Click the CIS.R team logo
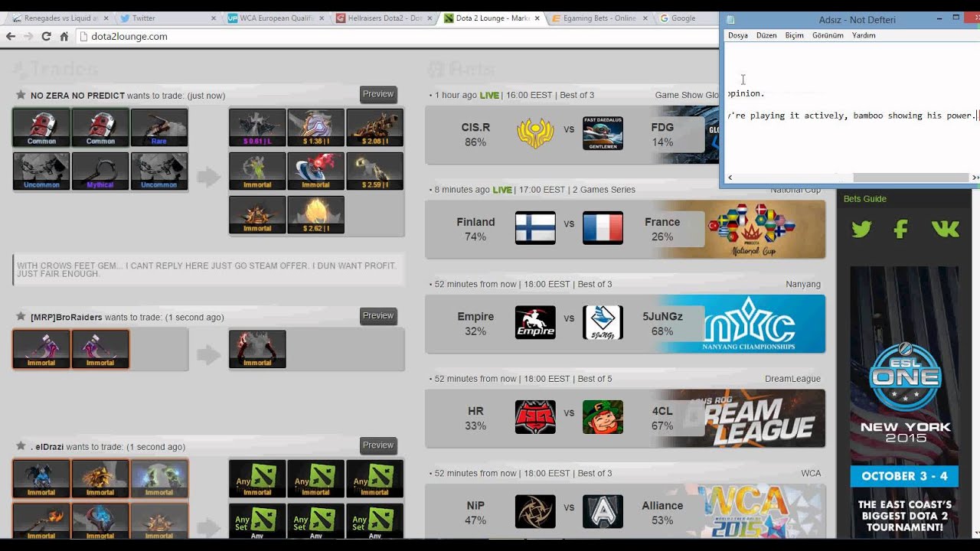 [x=535, y=133]
